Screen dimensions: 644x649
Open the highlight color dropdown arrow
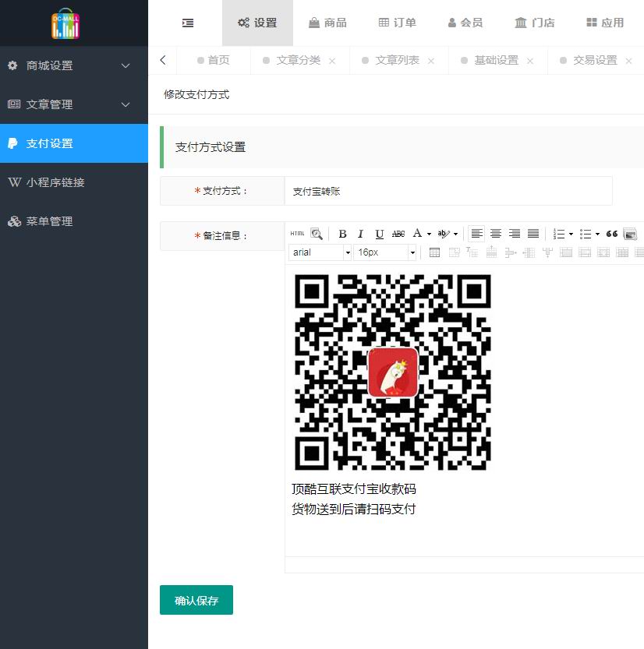[455, 234]
